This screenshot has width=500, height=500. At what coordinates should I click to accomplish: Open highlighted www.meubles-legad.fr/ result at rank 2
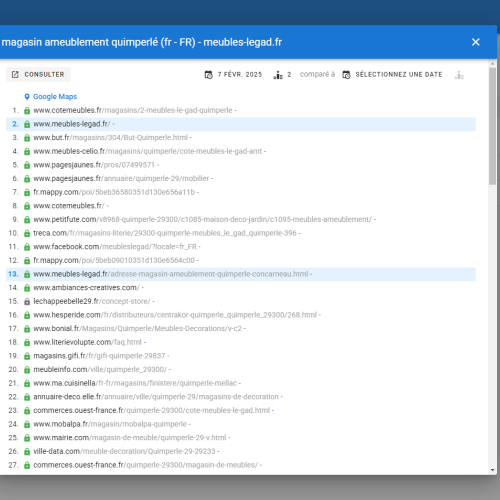click(71, 124)
